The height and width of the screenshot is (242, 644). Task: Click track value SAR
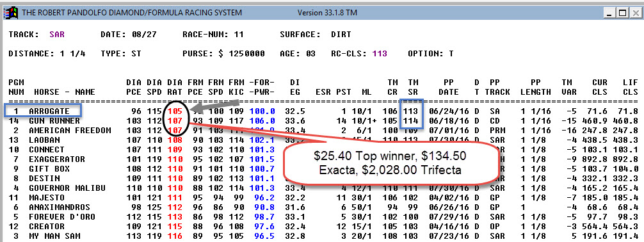click(x=57, y=35)
